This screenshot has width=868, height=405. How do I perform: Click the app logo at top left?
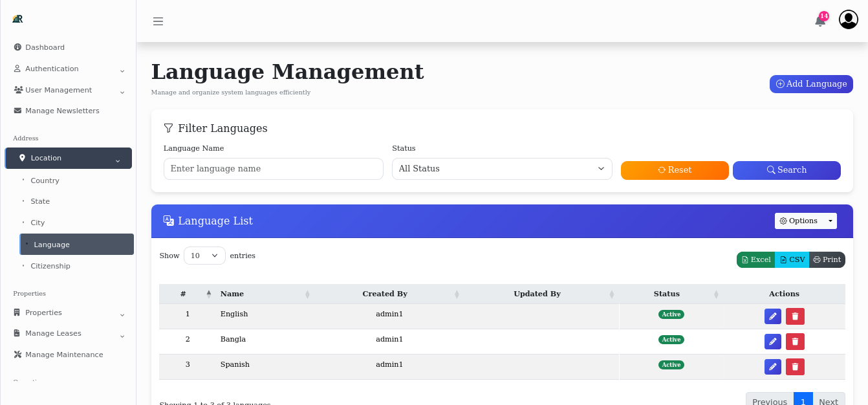[x=17, y=19]
